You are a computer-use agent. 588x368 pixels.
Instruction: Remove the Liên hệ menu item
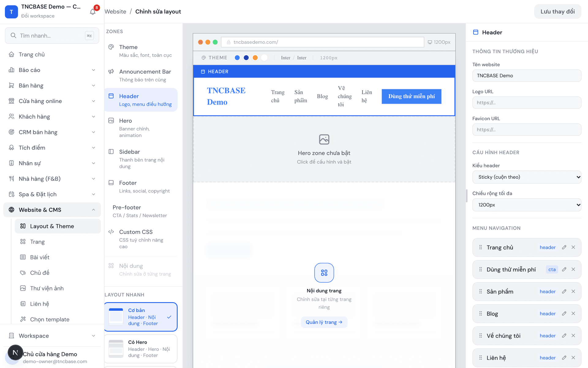573,358
